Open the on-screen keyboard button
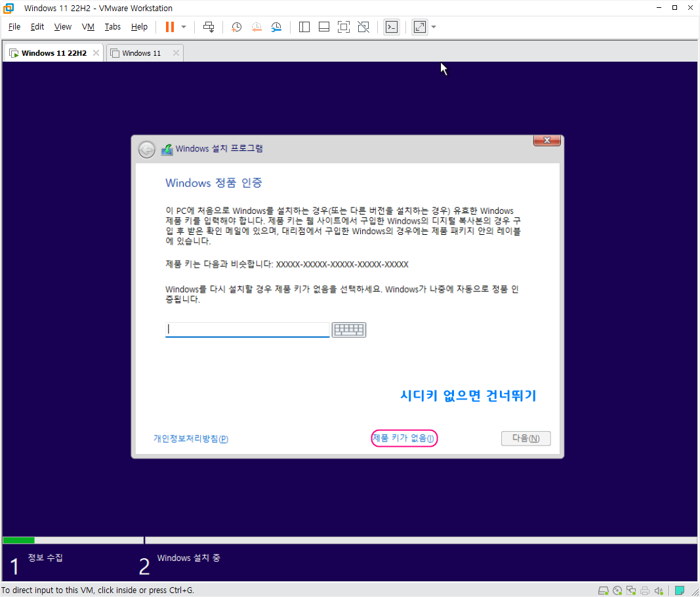This screenshot has height=597, width=700. coord(349,330)
